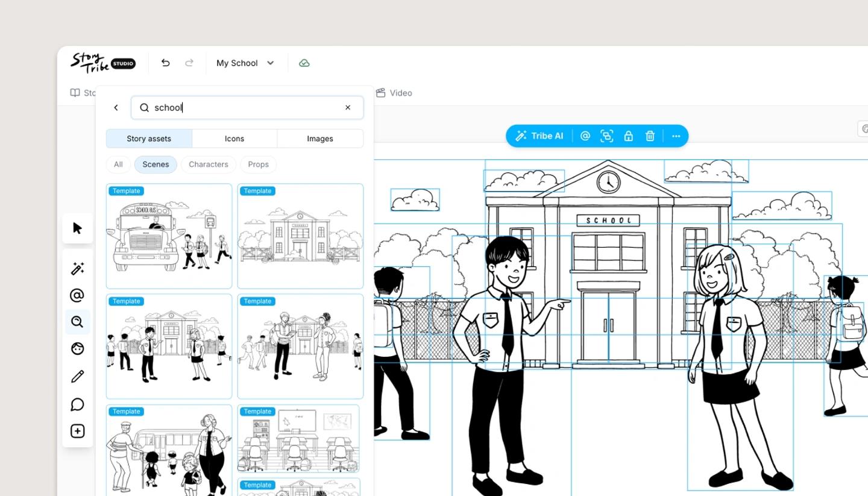Switch to the Images tab
The height and width of the screenshot is (496, 868).
pos(320,139)
